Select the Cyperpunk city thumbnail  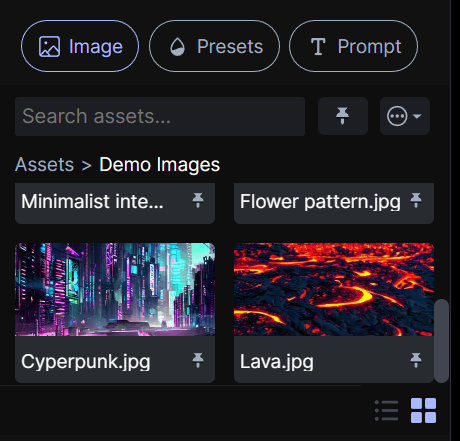115,289
